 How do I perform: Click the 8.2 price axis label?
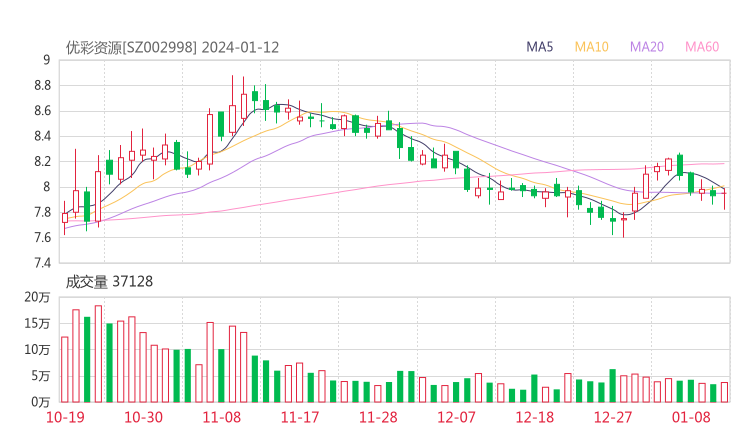(x=42, y=161)
